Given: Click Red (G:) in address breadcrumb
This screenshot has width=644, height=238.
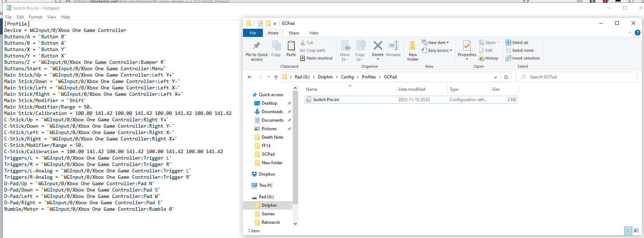Looking at the screenshot, I should 302,77.
